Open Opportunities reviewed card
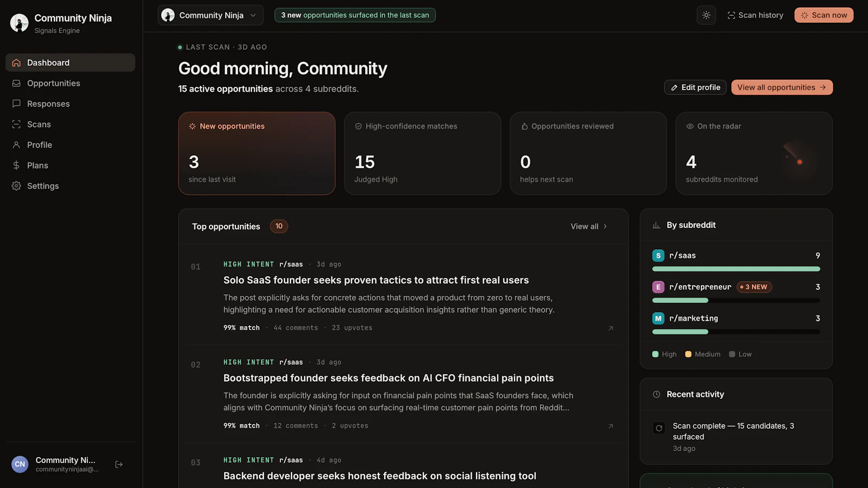868x488 pixels. click(588, 154)
